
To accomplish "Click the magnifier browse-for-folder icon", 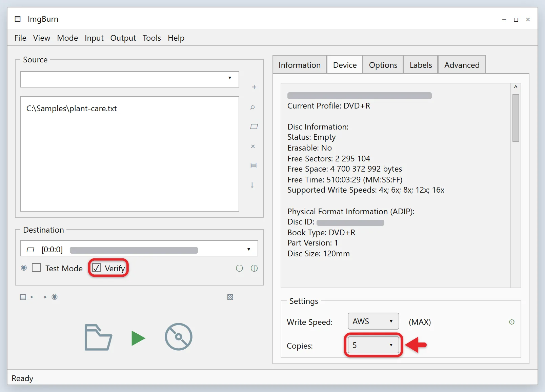I will [253, 107].
